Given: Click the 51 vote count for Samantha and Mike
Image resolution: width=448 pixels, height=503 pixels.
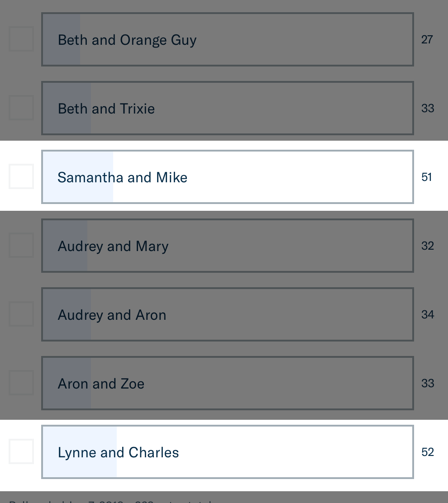Looking at the screenshot, I should (x=427, y=177).
